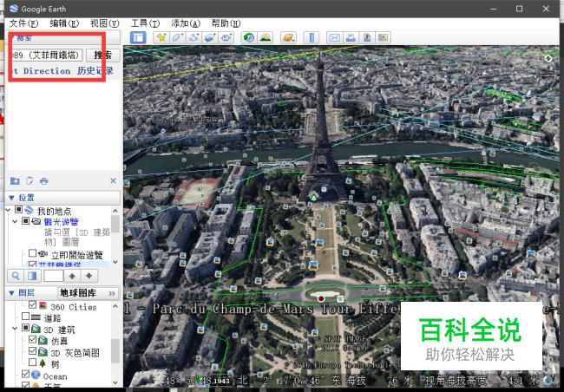Screen dimensions: 564x392
Task: Print search results with the small printer icon
Action: click(44, 180)
